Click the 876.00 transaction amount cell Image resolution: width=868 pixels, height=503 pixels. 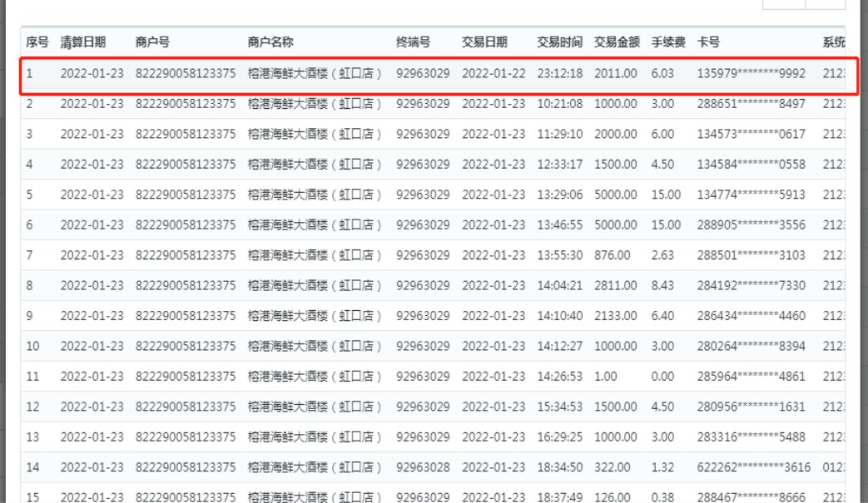[611, 255]
